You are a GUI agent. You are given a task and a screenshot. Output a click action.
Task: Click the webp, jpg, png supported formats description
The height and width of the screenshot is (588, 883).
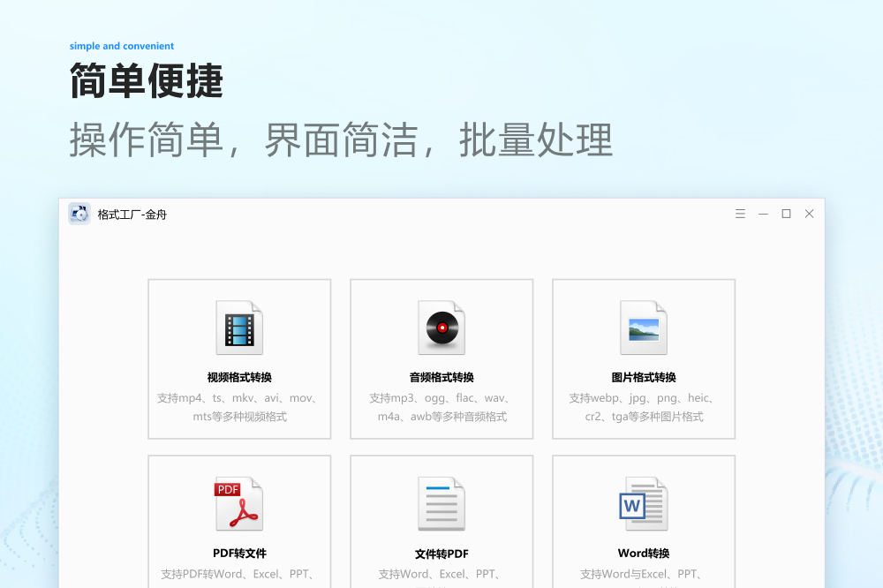(644, 407)
